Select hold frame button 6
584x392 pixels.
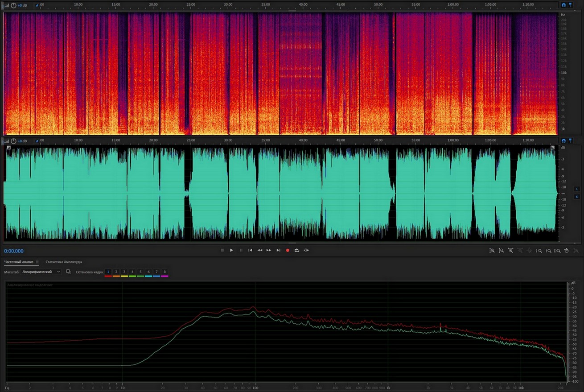point(148,272)
